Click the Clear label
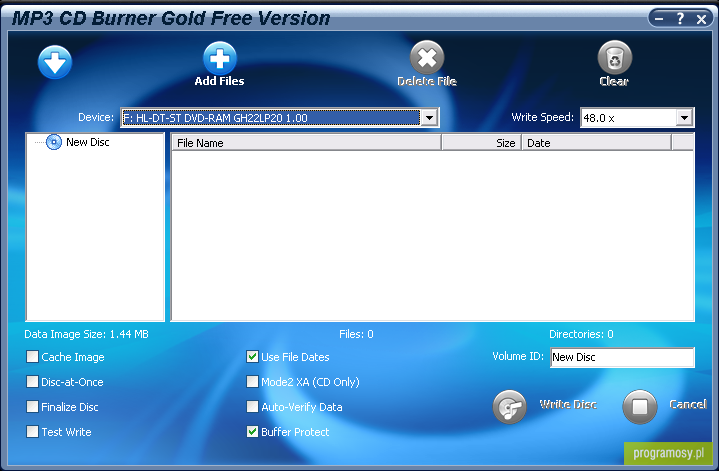Viewport: 719px width, 471px height. click(614, 81)
